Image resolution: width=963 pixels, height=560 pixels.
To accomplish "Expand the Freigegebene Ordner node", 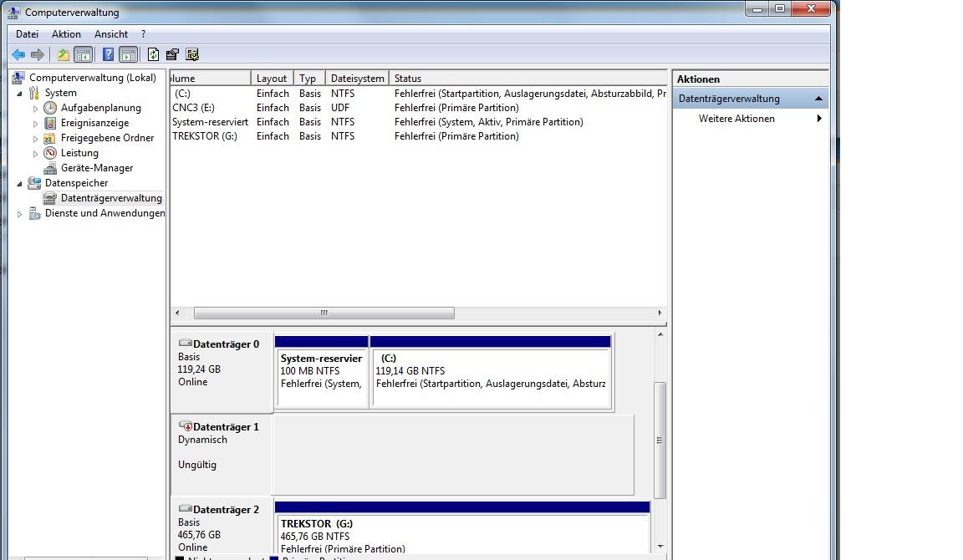I will click(x=35, y=138).
